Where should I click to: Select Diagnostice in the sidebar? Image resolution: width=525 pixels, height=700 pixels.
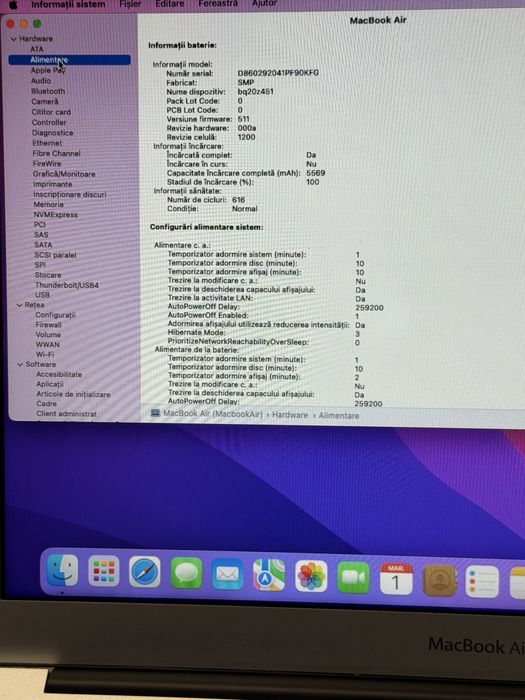(x=52, y=133)
